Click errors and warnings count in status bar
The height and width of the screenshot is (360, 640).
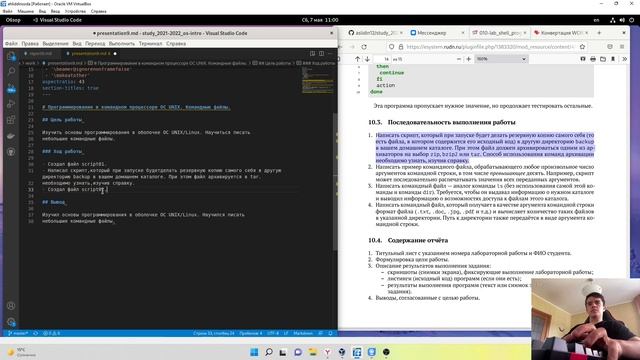[51, 333]
